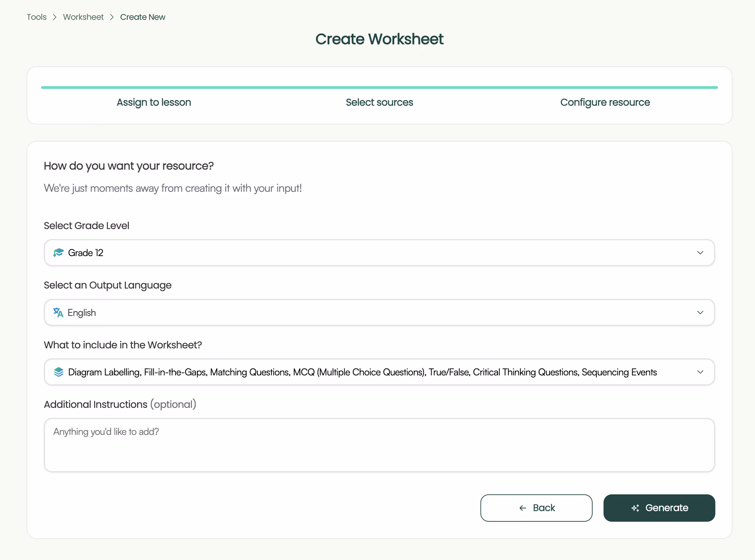Screen dimensions: 755x560
Task: Navigate to the Tools breadcrumb link
Action: point(37,17)
